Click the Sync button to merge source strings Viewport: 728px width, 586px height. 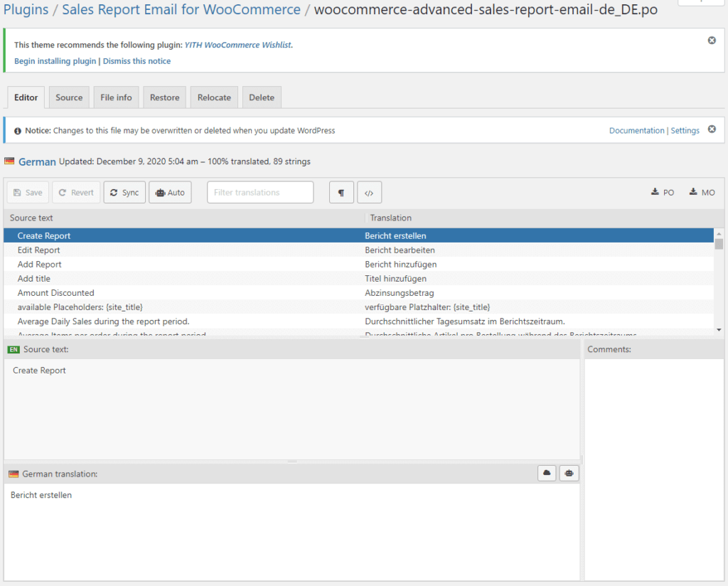(124, 192)
